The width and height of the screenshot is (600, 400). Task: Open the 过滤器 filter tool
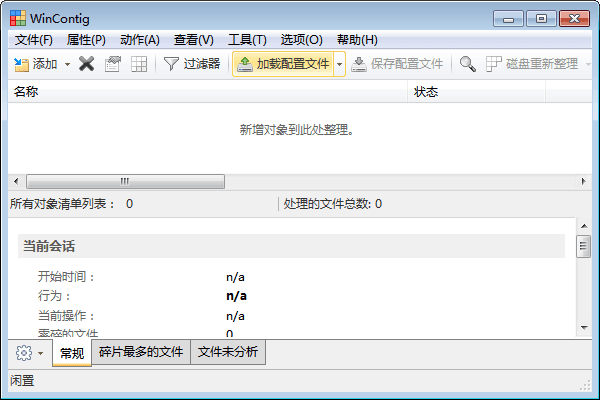[x=192, y=64]
